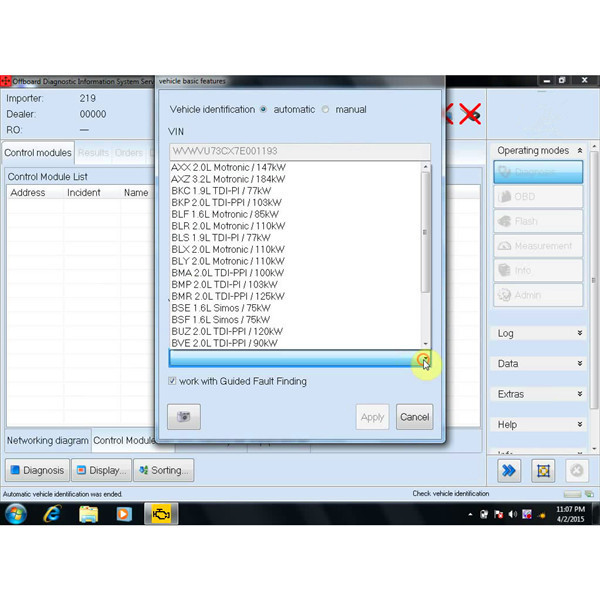Select the Info operating mode

tap(538, 270)
